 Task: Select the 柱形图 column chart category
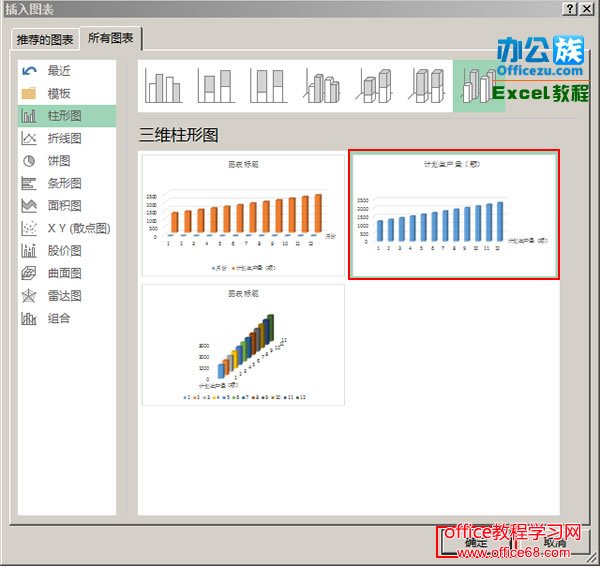67,116
